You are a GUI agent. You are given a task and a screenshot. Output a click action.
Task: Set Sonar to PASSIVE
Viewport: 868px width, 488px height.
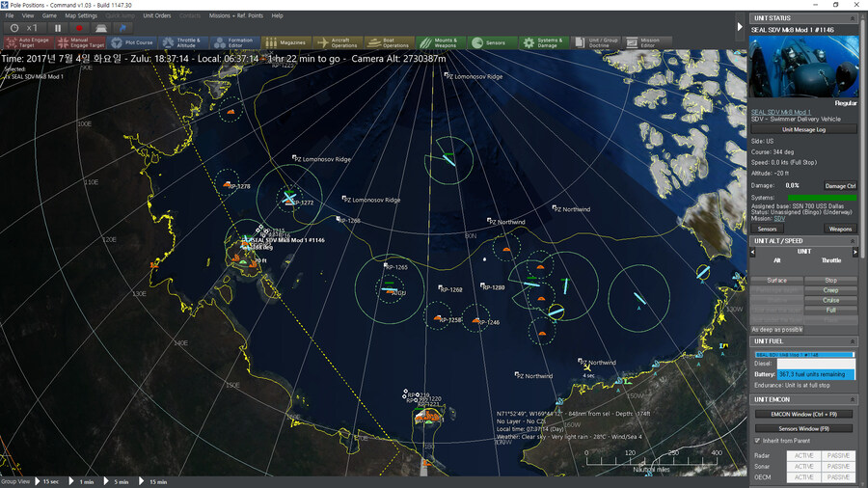pyautogui.click(x=838, y=466)
